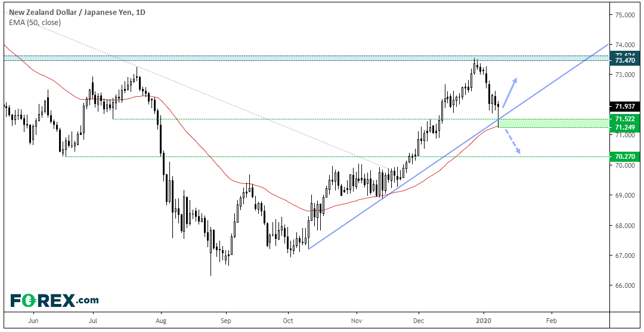644x332 pixels.
Task: Click the 74.000 price axis value
Action: click(x=625, y=45)
